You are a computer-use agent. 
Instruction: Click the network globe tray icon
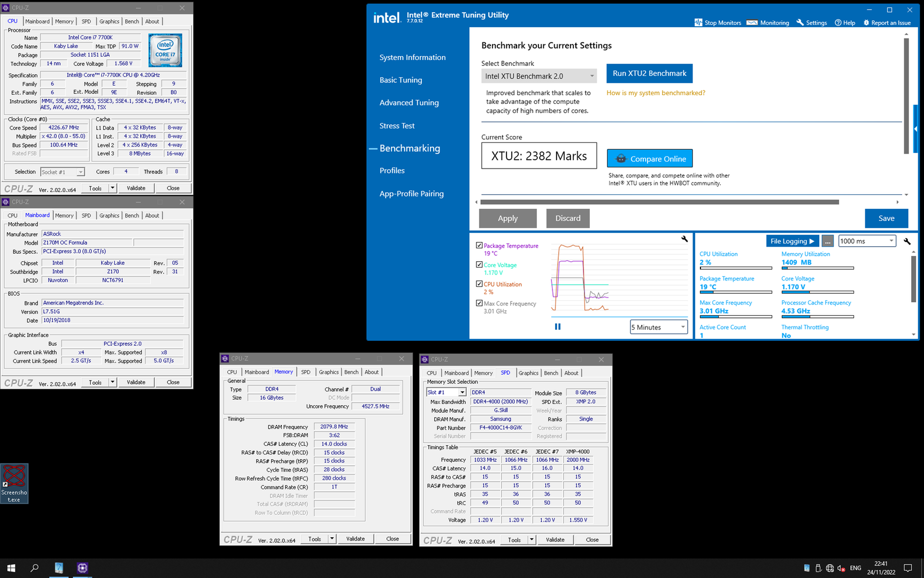click(830, 568)
